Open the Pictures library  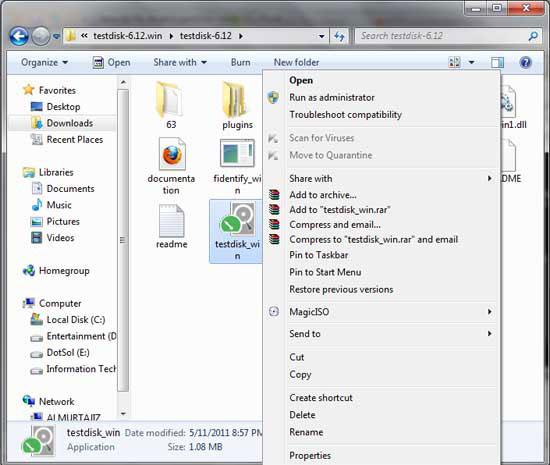tap(55, 221)
